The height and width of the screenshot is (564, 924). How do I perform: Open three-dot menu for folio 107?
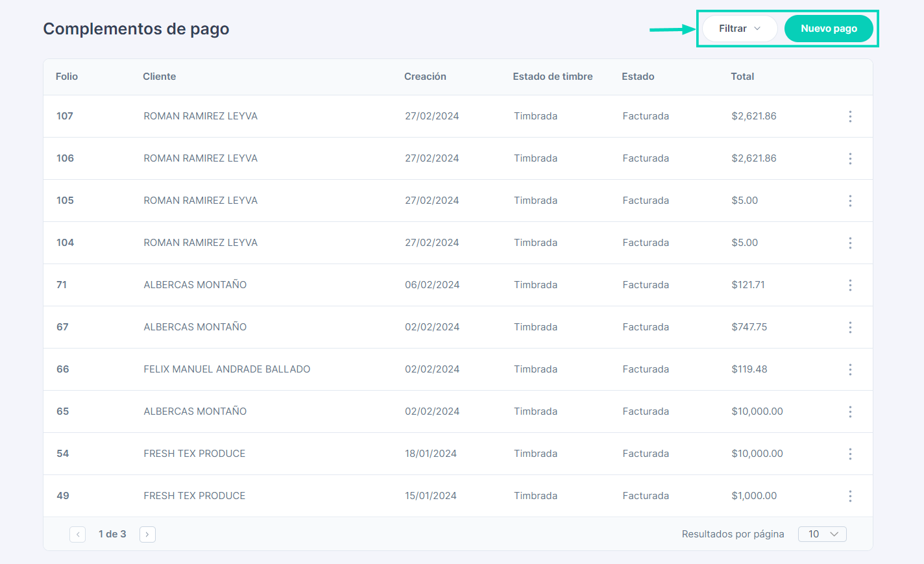pos(849,116)
